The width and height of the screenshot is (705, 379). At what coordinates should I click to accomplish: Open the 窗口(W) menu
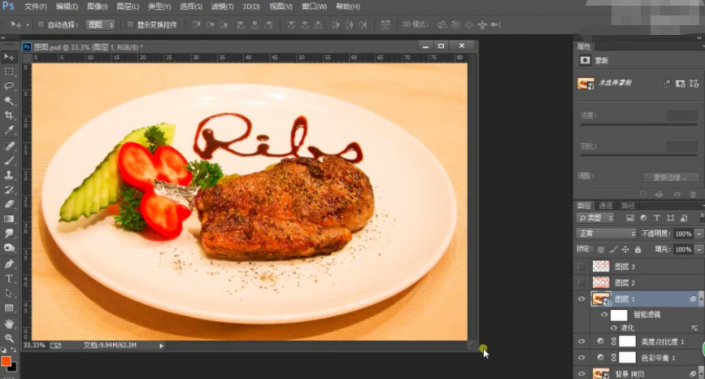pyautogui.click(x=314, y=7)
